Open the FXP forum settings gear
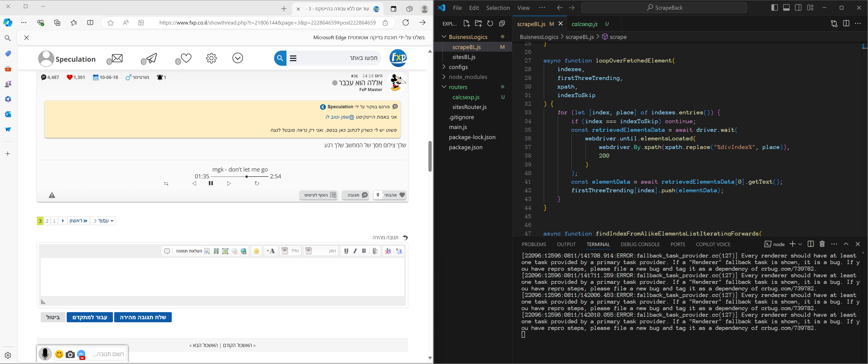This screenshot has height=364, width=868. click(211, 58)
